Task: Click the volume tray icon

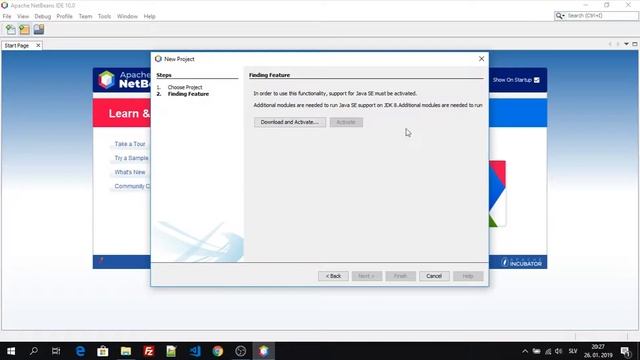Action: tap(558, 351)
